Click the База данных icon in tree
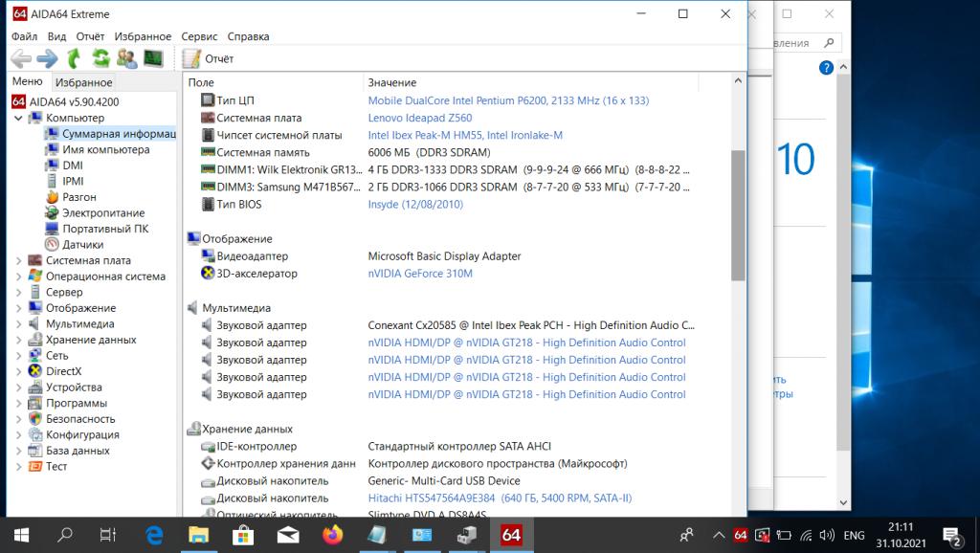The width and height of the screenshot is (980, 553). (35, 451)
